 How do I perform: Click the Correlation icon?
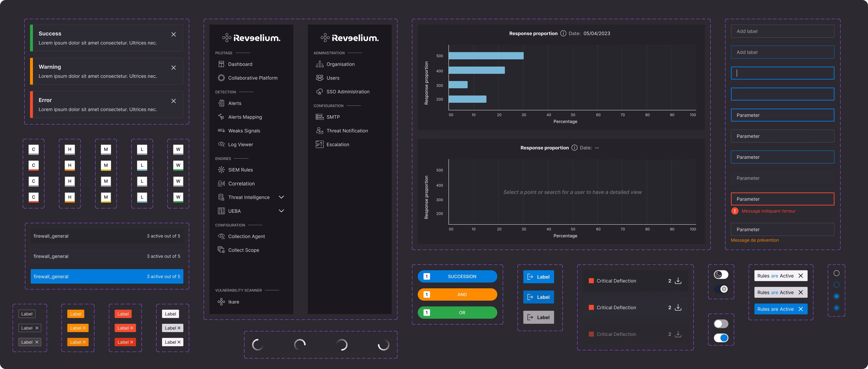pyautogui.click(x=221, y=184)
